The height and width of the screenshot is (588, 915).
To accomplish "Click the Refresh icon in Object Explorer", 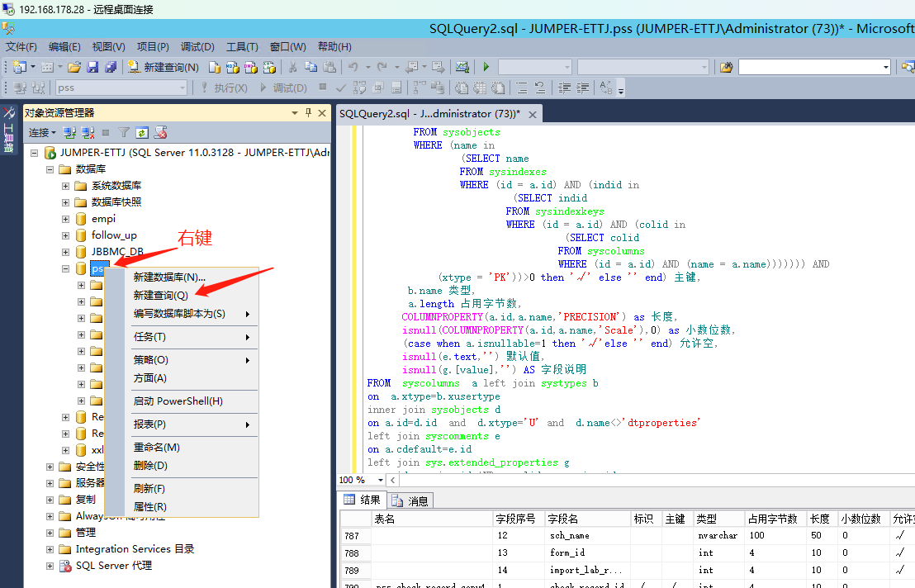I will coord(142,133).
